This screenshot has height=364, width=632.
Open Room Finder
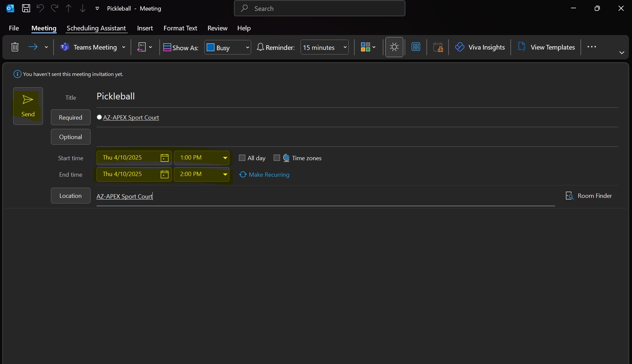pos(589,196)
